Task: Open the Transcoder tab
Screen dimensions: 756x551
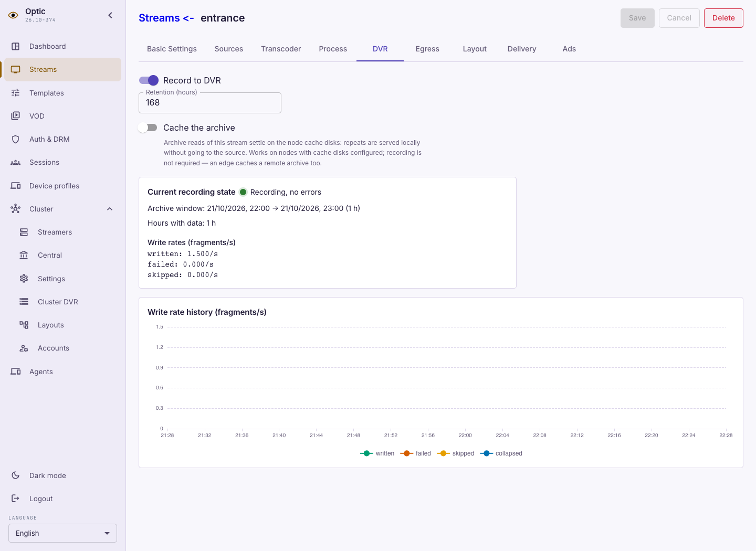Action: pos(281,49)
